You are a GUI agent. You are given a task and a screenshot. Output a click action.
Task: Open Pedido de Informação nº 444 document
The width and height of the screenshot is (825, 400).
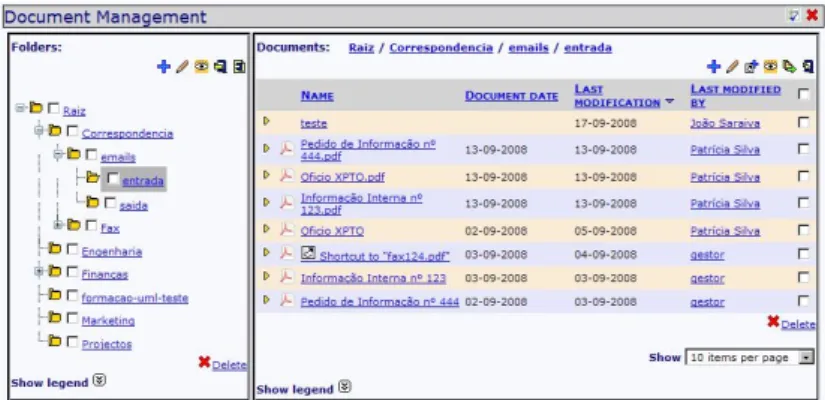pyautogui.click(x=380, y=302)
